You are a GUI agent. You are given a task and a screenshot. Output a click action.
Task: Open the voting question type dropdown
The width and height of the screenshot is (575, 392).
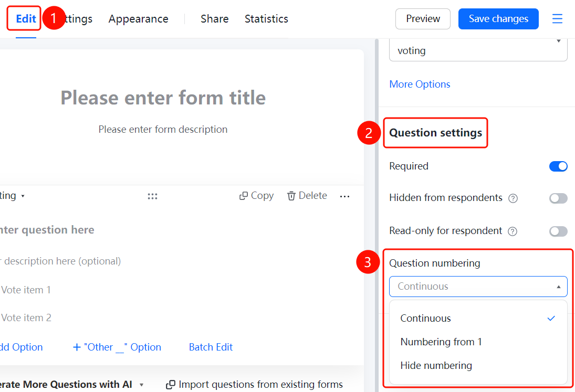478,50
